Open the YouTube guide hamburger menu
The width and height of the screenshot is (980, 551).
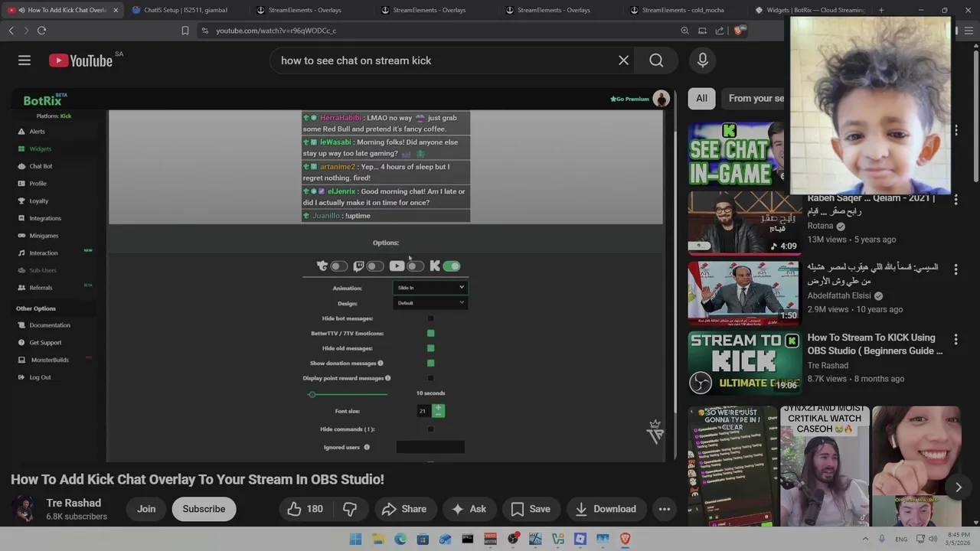(24, 60)
